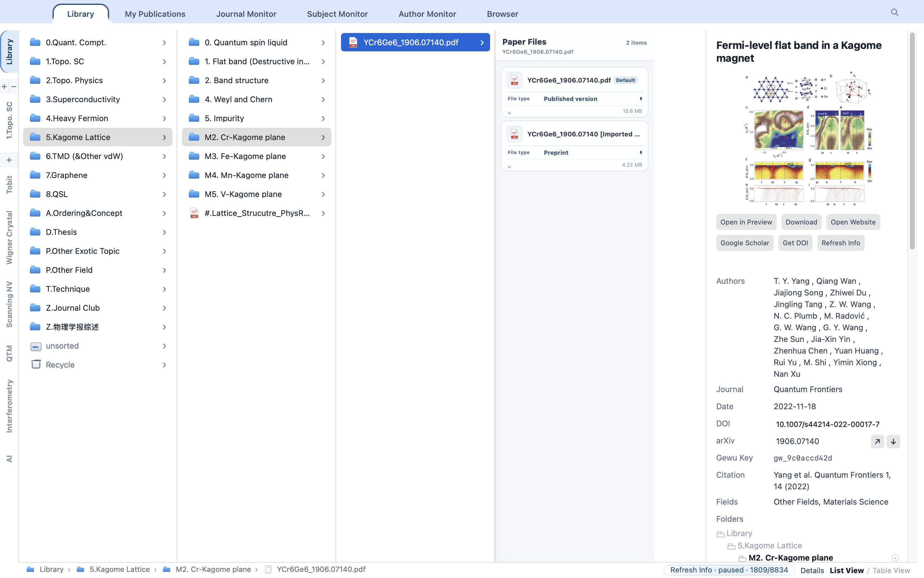Select Wigner Crystal side tab
Screen dimensions: 924x578
coord(9,237)
